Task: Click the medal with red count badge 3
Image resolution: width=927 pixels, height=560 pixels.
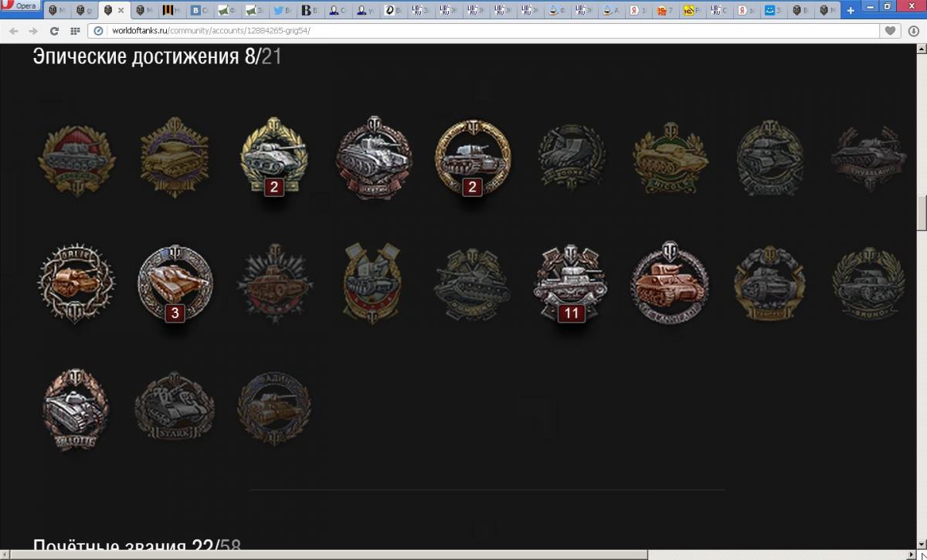Action: pyautogui.click(x=175, y=283)
